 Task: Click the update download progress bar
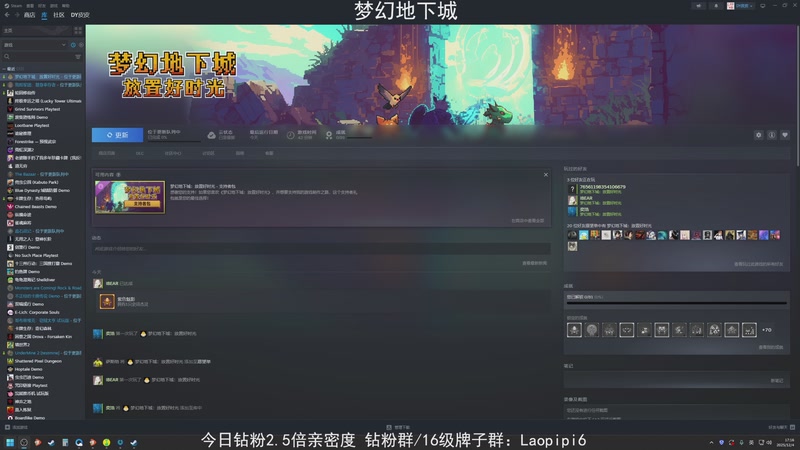[173, 140]
